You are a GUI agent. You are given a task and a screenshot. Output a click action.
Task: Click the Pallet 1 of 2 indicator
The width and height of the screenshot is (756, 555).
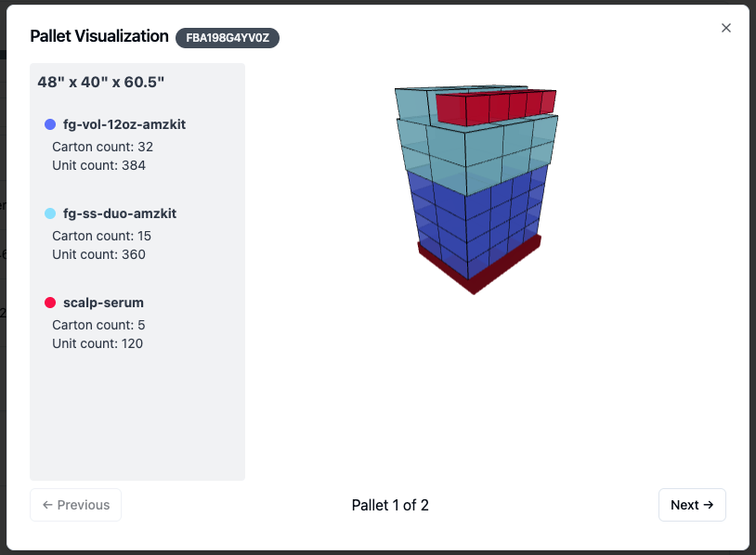click(x=390, y=505)
